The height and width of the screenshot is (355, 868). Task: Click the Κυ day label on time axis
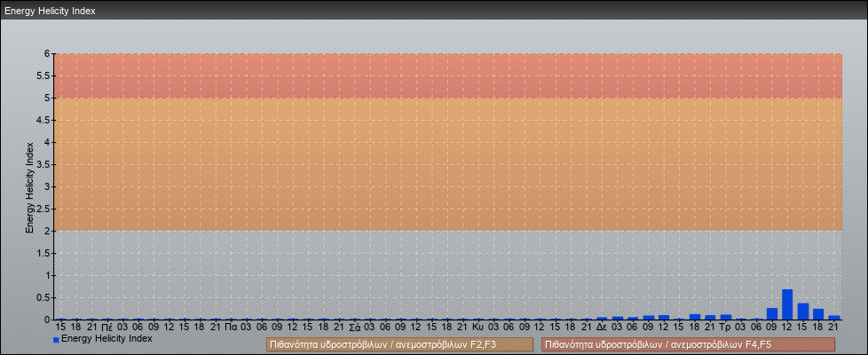tap(477, 327)
